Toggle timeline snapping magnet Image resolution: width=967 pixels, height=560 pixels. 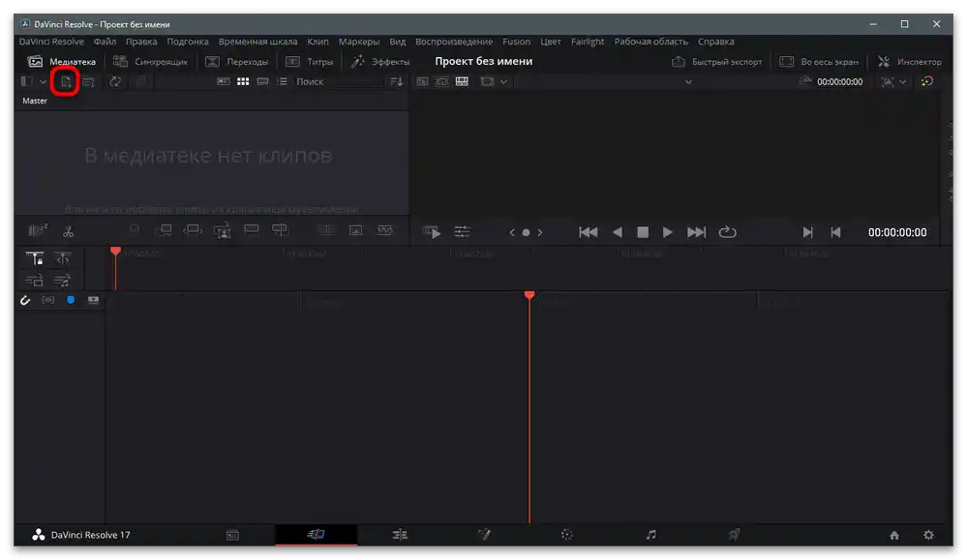(24, 300)
